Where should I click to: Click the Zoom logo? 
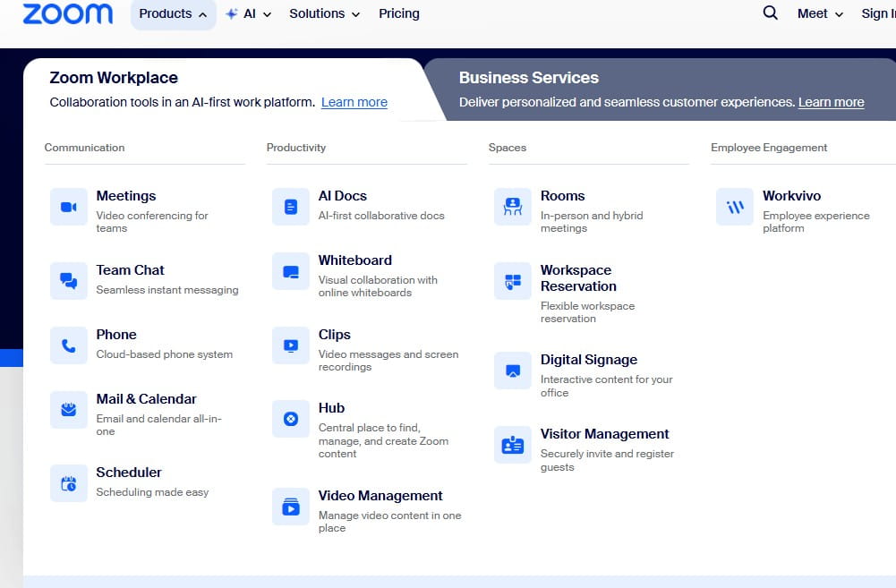click(x=67, y=13)
